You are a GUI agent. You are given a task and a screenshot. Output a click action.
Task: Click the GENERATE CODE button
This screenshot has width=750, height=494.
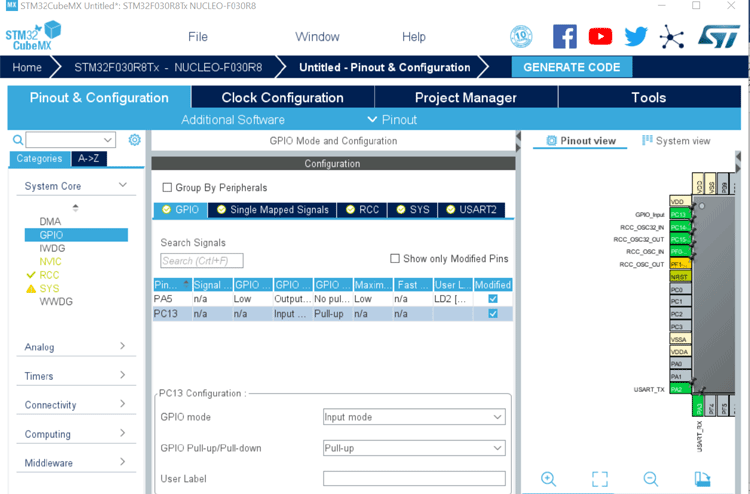[573, 67]
